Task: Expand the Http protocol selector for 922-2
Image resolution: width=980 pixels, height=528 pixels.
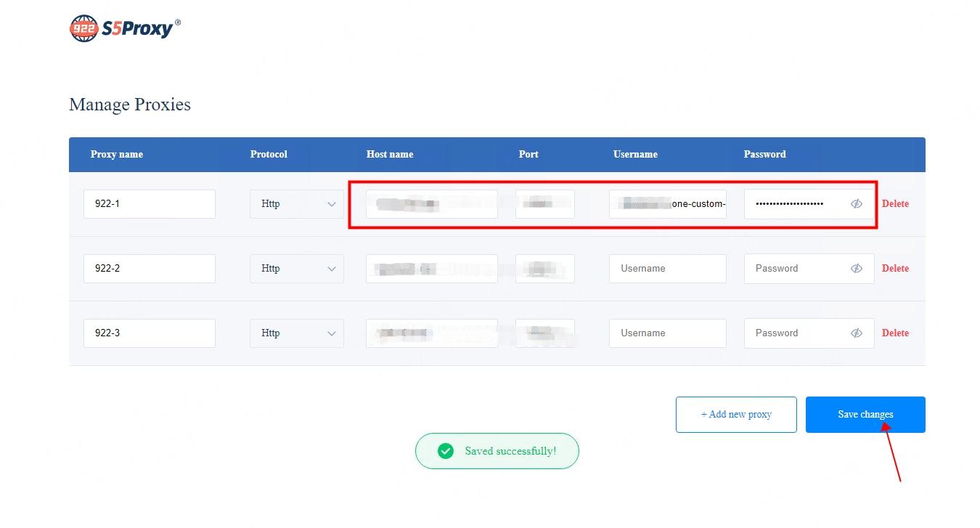Action: point(297,269)
